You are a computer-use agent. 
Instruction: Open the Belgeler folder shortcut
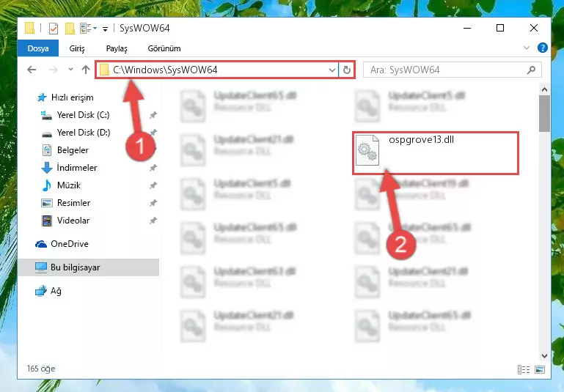tap(73, 150)
